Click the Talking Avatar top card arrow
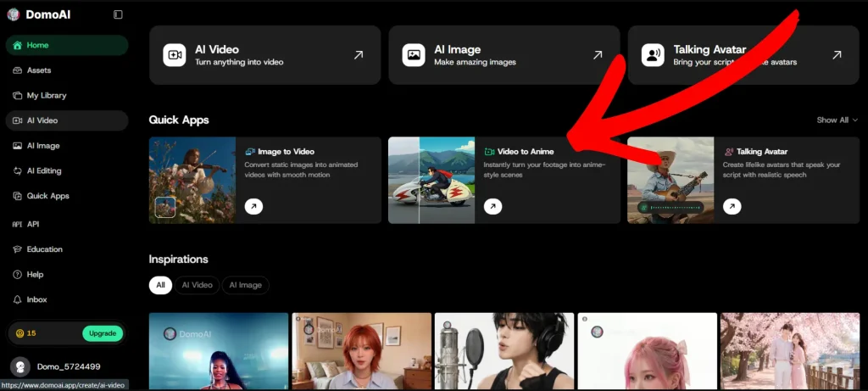Viewport: 868px width, 391px height. coord(837,55)
